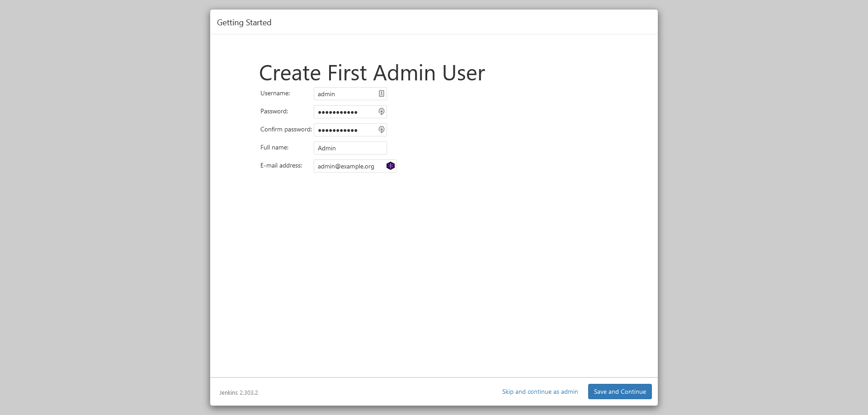This screenshot has width=868, height=415.
Task: Click the Create First Admin User heading
Action: tap(372, 72)
